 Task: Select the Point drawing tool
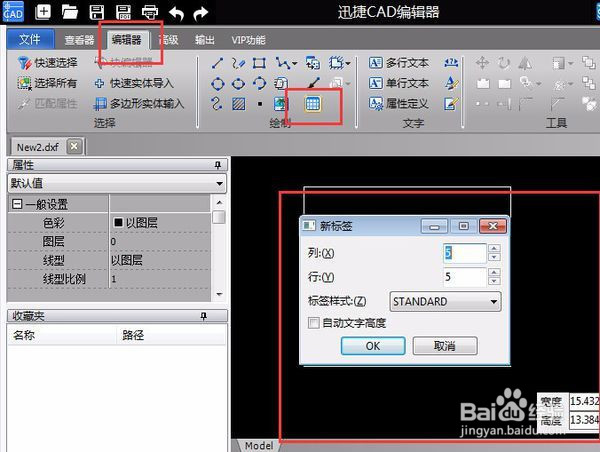tap(260, 104)
